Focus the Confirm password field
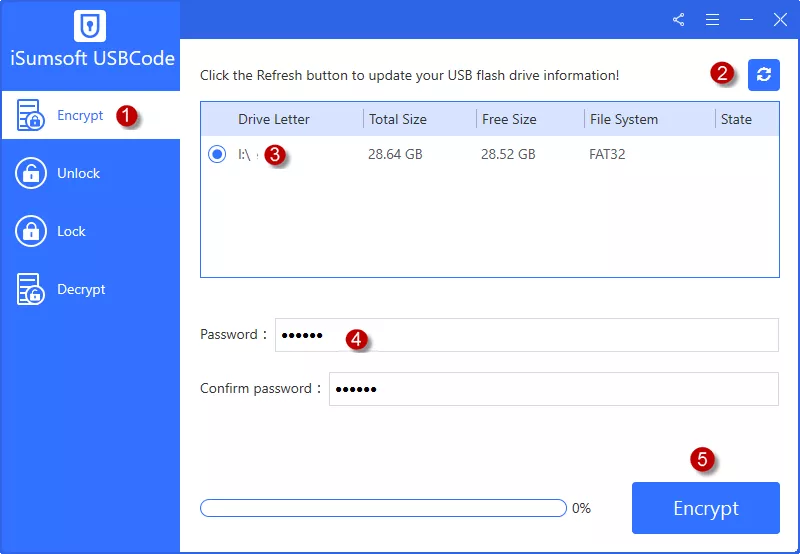This screenshot has height=554, width=800. [x=554, y=389]
